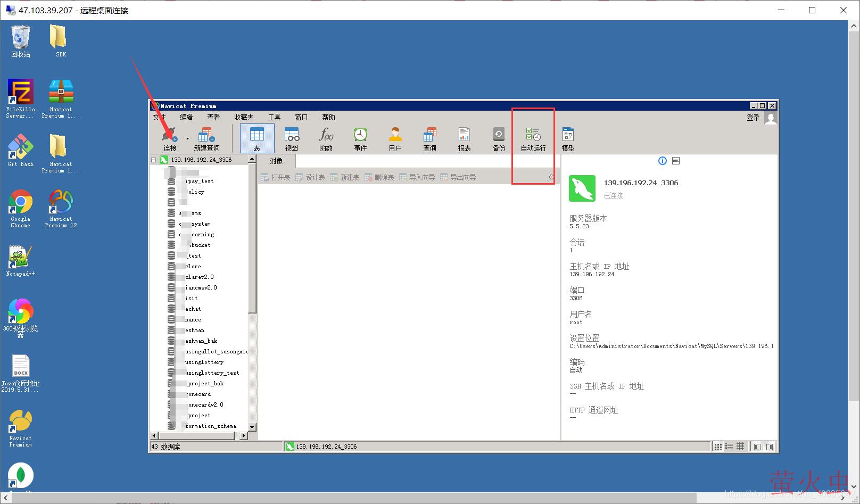
Task: Show the DDL view in info pane
Action: point(676,161)
